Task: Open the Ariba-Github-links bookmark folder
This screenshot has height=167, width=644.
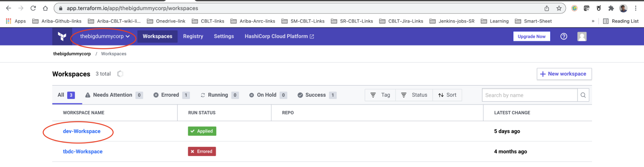Action: 57,21
